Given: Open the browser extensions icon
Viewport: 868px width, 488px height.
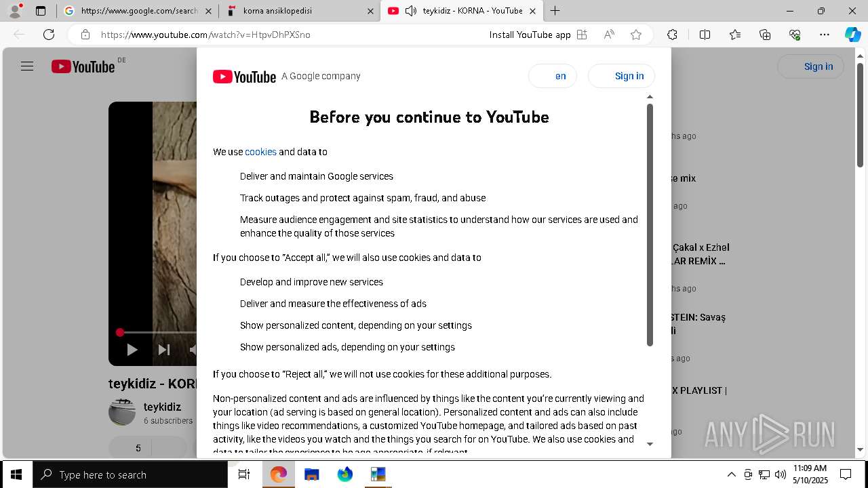Looking at the screenshot, I should coord(672,35).
